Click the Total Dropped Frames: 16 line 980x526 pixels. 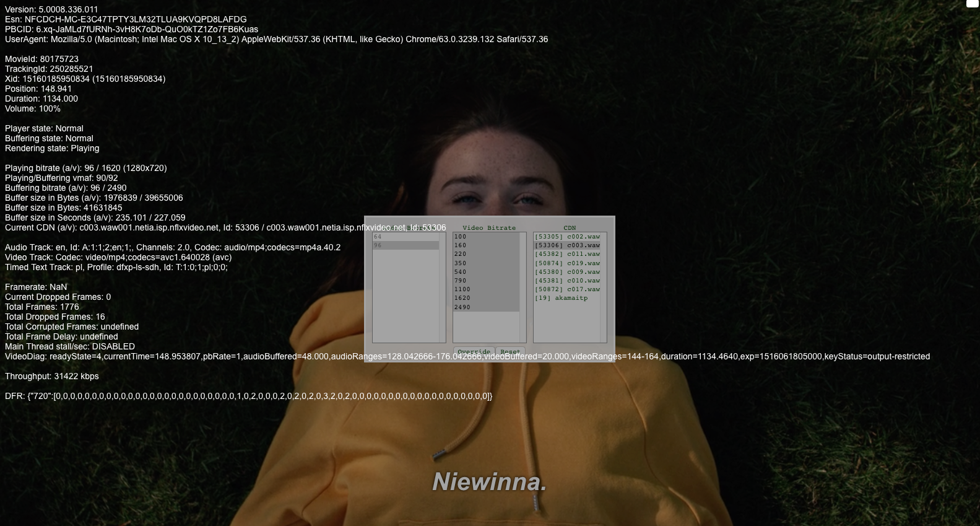point(55,317)
